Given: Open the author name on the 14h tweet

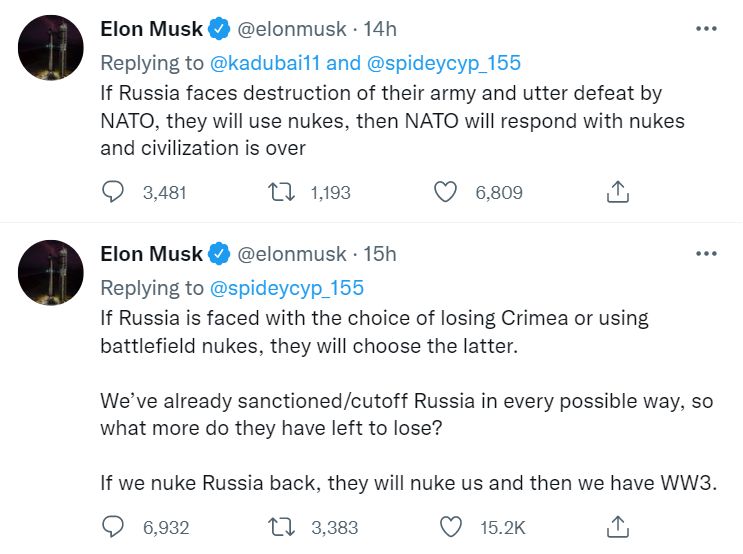Looking at the screenshot, I should point(151,30).
